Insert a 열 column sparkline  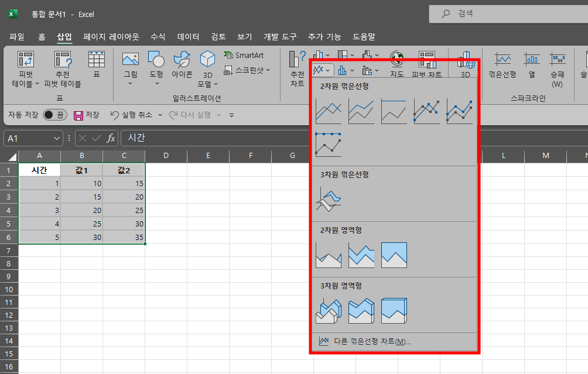coord(532,64)
